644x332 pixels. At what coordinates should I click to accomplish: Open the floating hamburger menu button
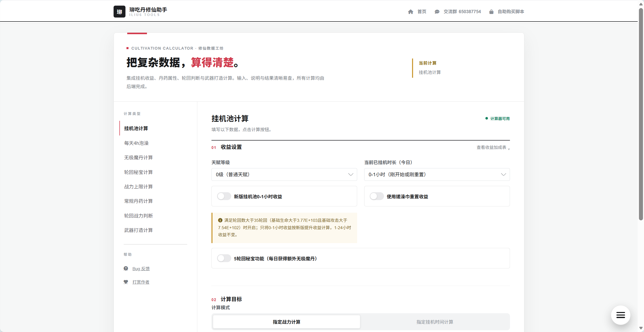[x=620, y=315]
